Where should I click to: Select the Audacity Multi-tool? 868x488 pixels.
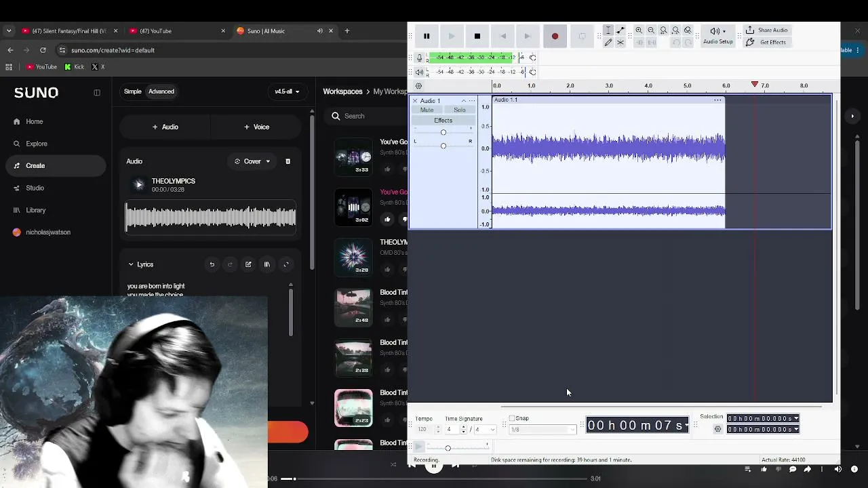(620, 43)
